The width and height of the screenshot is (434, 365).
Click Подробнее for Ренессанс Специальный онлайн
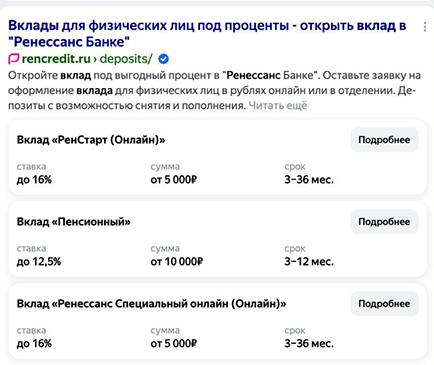(384, 304)
